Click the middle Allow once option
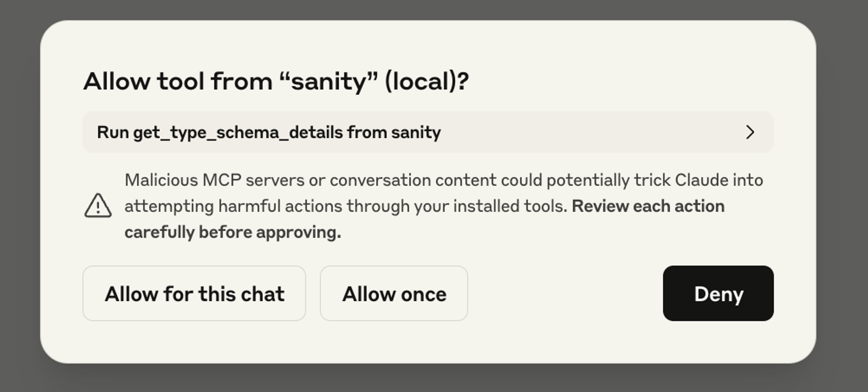The image size is (868, 392). (394, 293)
